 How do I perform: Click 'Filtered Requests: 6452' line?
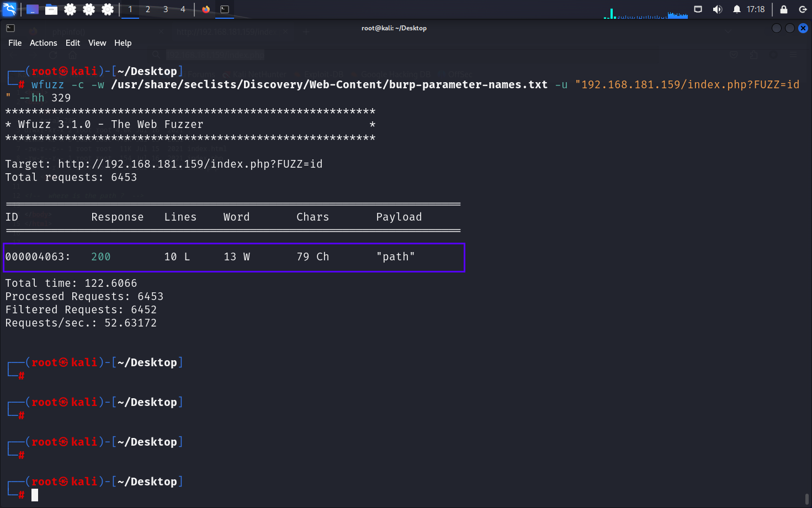[x=81, y=309]
